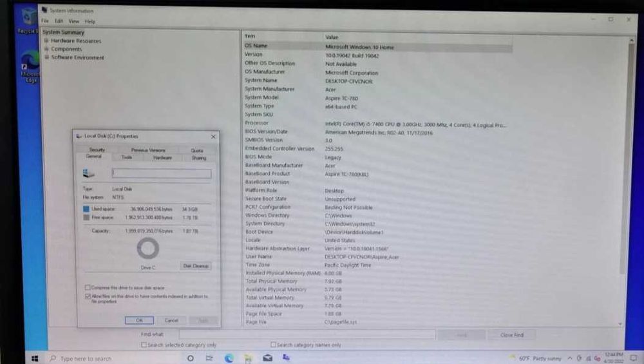Open File Explorer from the taskbar
Screen dimensions: 644x364
coord(248,359)
